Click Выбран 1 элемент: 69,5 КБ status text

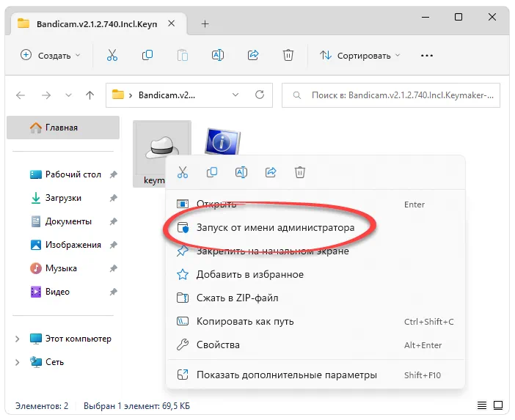[x=136, y=406]
